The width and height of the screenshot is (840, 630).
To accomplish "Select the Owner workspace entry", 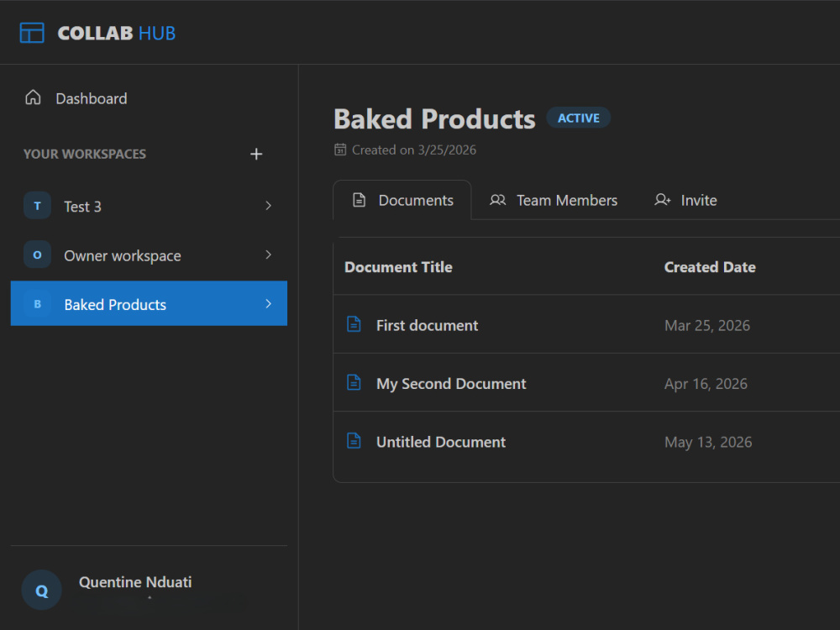I will click(149, 255).
